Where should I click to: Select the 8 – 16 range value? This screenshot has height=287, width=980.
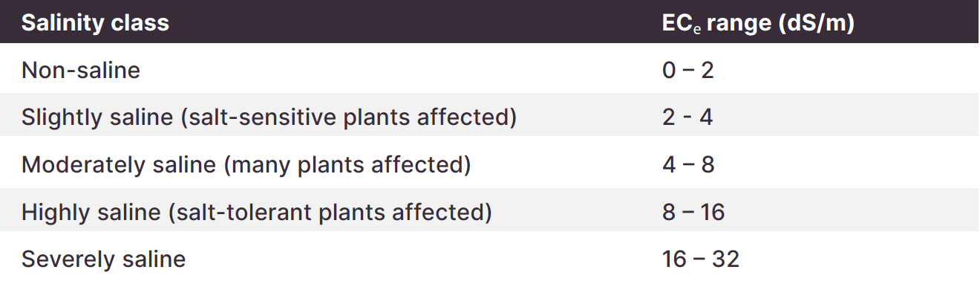pyautogui.click(x=693, y=213)
